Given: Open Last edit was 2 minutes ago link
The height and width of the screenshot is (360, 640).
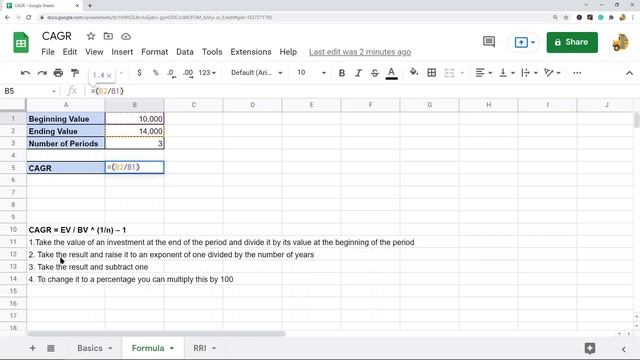Looking at the screenshot, I should coord(360,52).
